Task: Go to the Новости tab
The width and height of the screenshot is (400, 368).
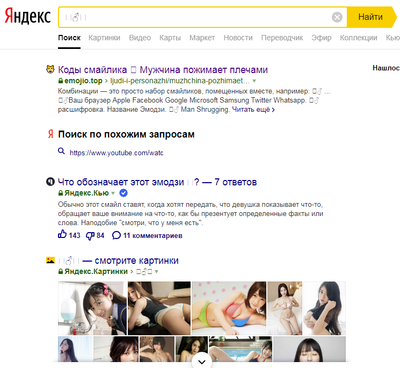Action: coord(238,38)
